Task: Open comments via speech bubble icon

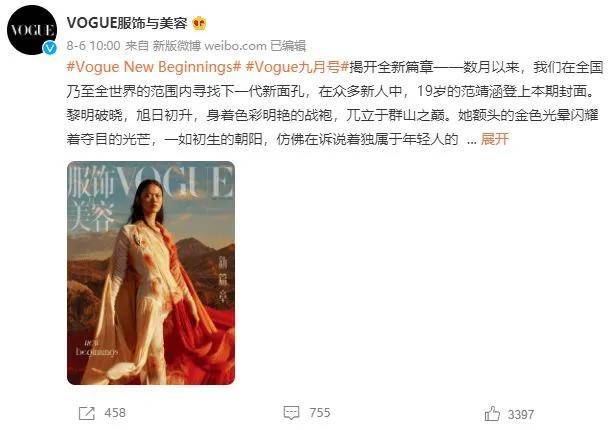Action: pyautogui.click(x=291, y=412)
